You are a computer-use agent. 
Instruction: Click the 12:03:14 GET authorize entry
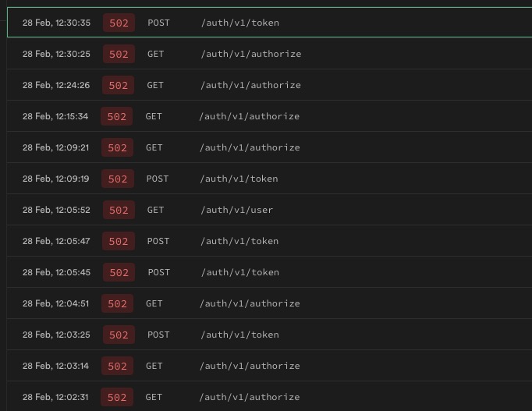[265, 366]
